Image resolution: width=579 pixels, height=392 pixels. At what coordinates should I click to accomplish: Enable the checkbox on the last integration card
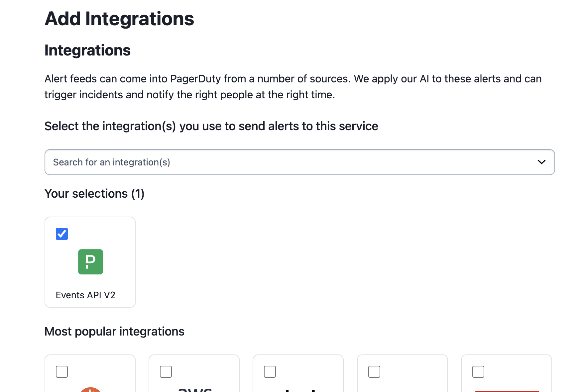pos(478,372)
